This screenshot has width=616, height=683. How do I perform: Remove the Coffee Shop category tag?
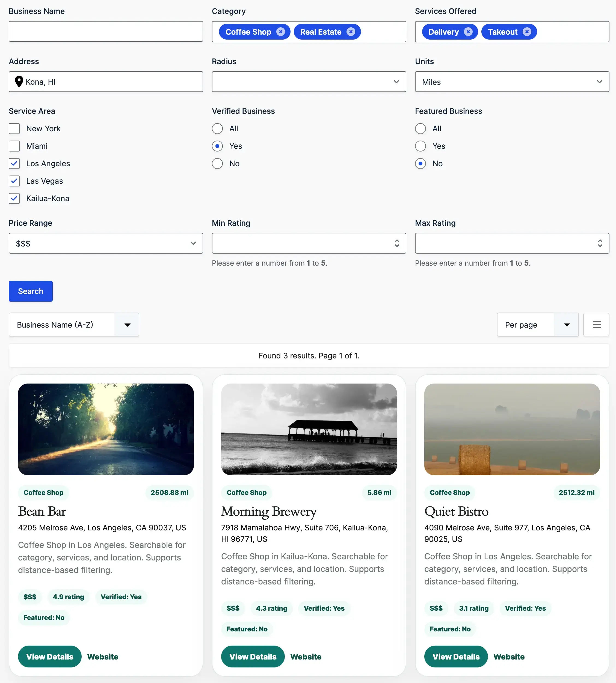coord(280,32)
